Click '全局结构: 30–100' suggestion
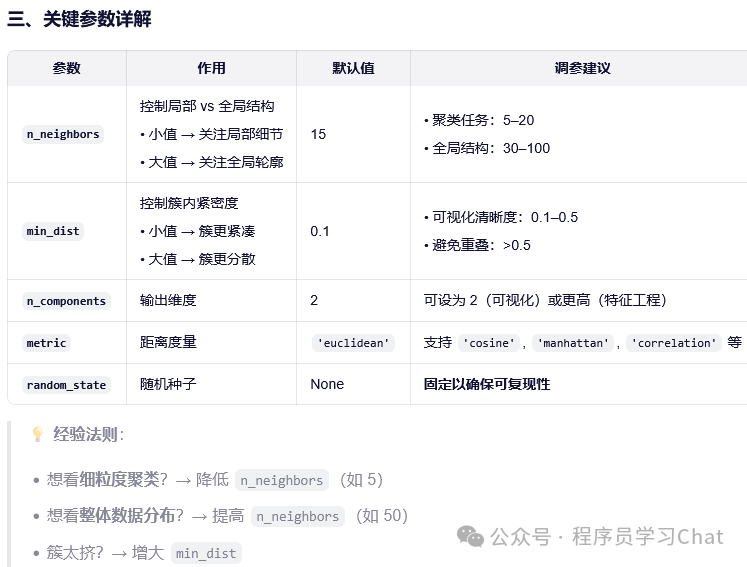 point(487,148)
